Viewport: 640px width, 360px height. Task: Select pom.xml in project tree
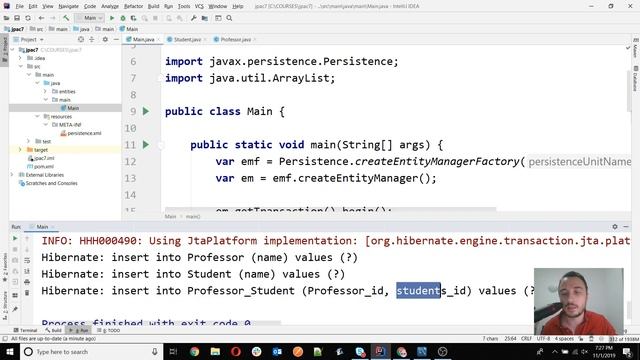[x=40, y=167]
